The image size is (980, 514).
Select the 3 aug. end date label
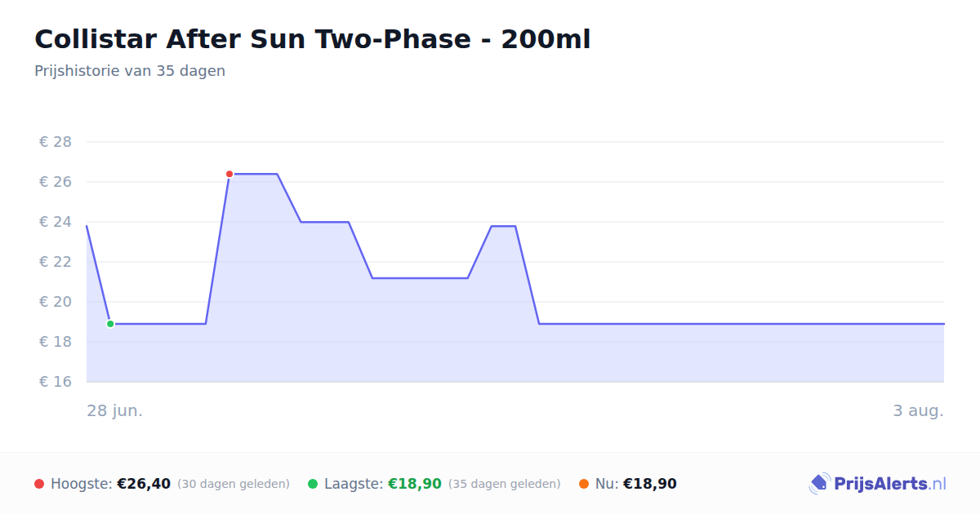918,410
